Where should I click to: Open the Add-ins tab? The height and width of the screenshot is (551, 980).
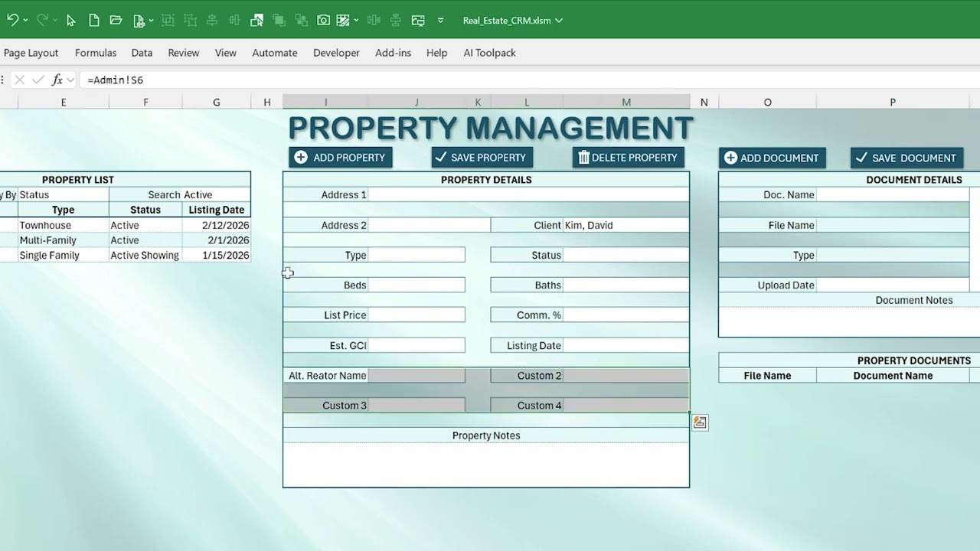tap(393, 53)
